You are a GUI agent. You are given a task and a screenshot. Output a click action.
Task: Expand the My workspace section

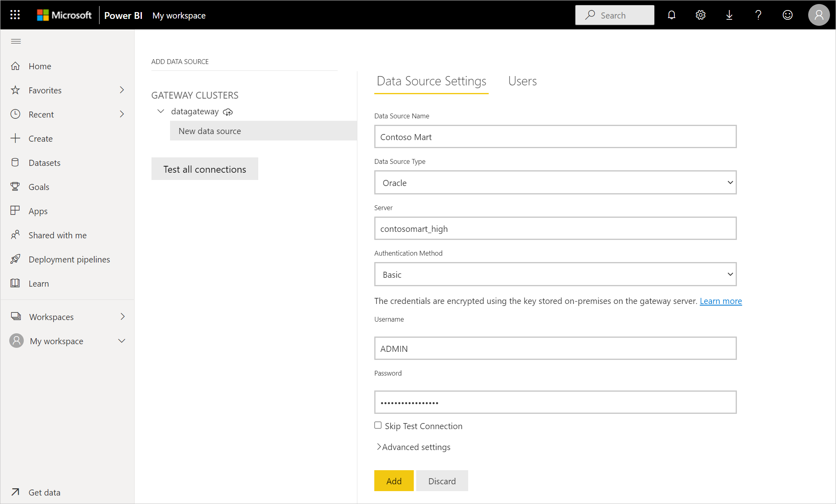point(123,341)
